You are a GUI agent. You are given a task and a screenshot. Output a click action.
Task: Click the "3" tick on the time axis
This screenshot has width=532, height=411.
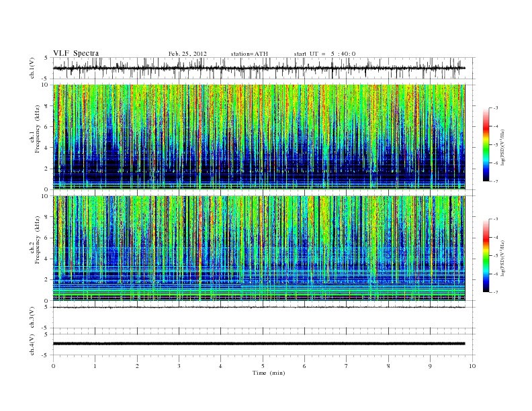point(179,366)
